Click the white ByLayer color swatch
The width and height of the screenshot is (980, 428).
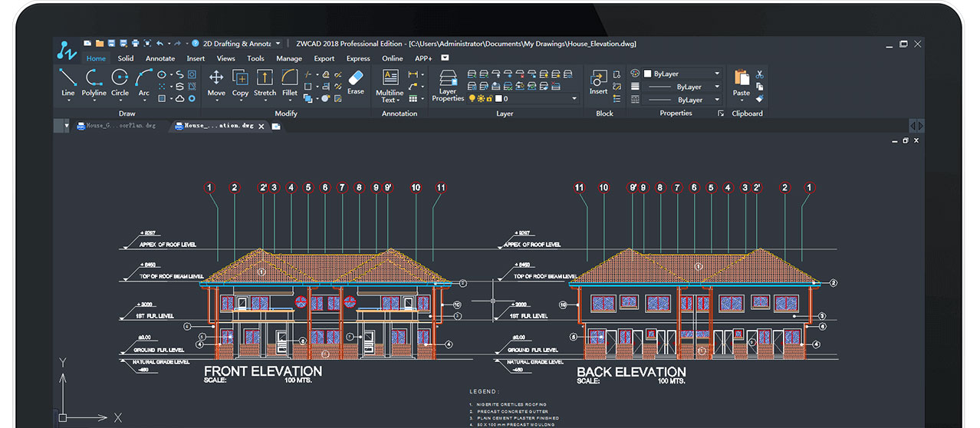pos(647,74)
